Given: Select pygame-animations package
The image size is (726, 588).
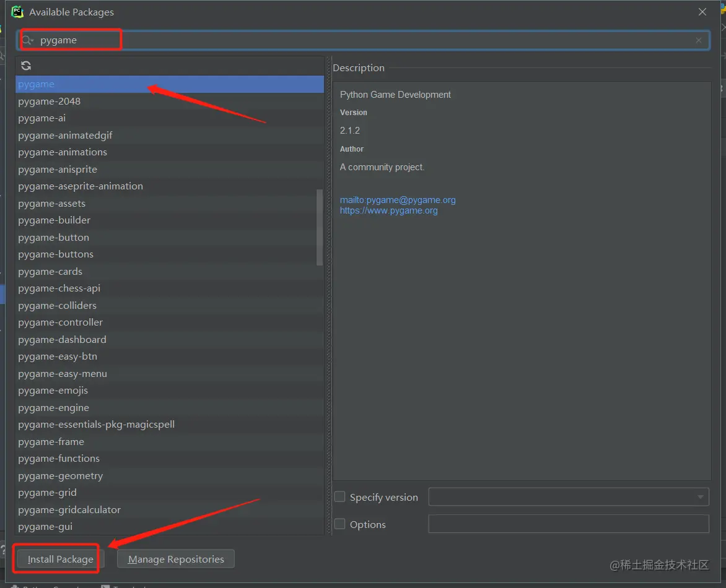Looking at the screenshot, I should tap(170, 152).
